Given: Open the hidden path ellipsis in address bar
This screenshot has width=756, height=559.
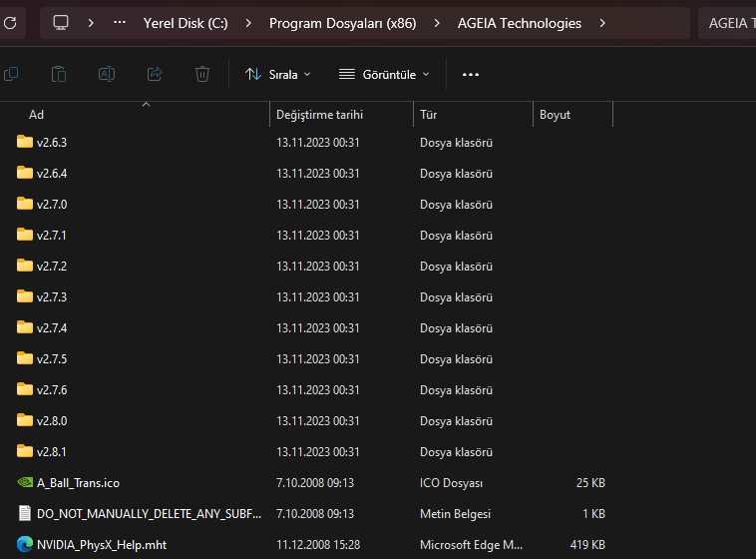Looking at the screenshot, I should tap(120, 22).
